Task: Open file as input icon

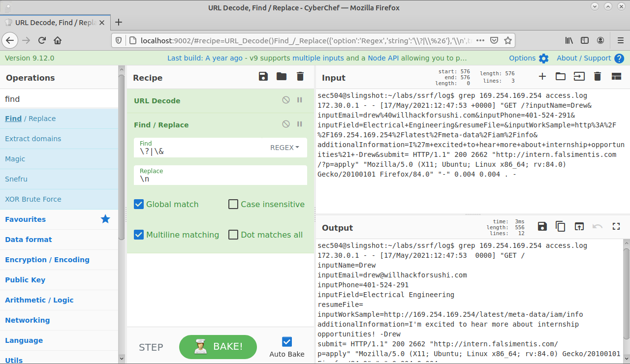Action: click(579, 76)
